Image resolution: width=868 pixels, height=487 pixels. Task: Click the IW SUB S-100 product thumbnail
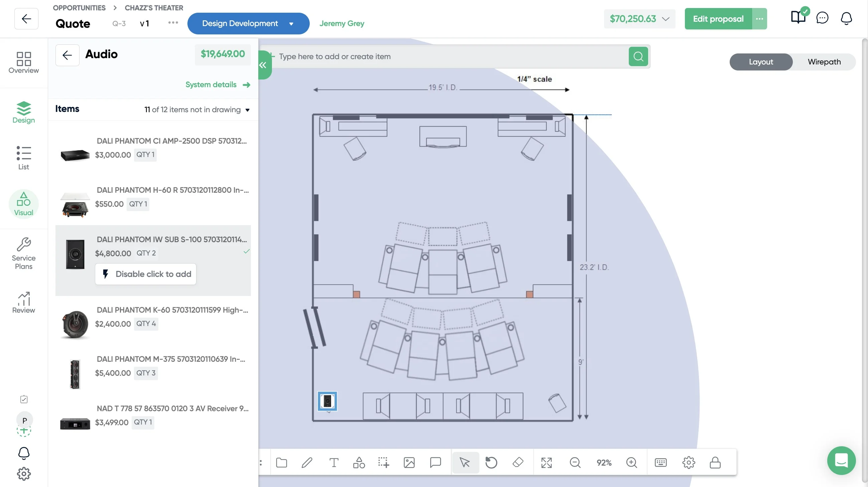(x=75, y=254)
